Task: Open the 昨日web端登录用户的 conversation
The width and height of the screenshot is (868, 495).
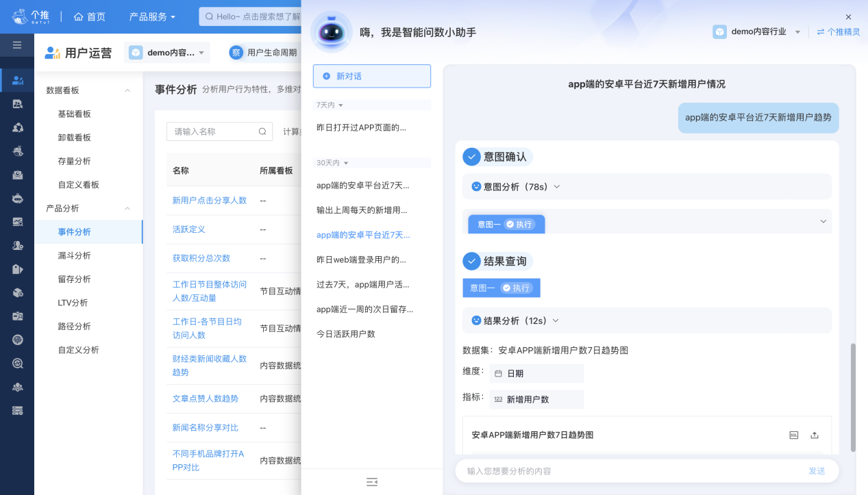Action: pyautogui.click(x=361, y=259)
